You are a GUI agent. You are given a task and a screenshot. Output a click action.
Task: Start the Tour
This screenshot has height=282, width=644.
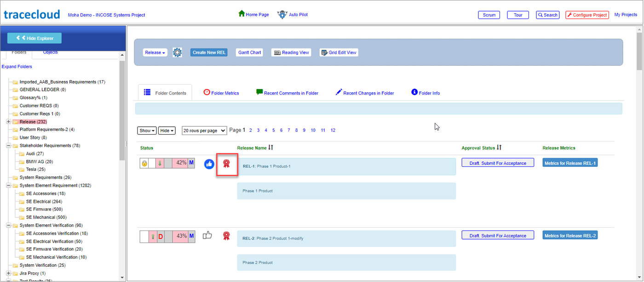tap(518, 15)
